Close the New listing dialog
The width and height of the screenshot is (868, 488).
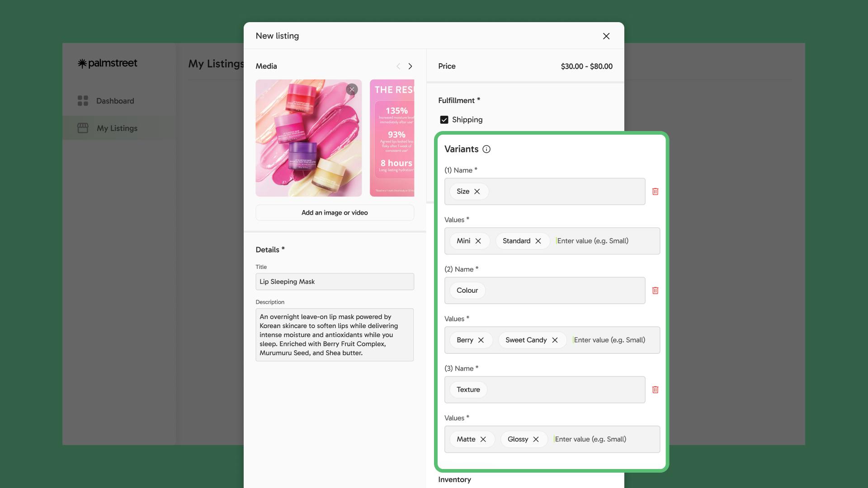point(606,36)
